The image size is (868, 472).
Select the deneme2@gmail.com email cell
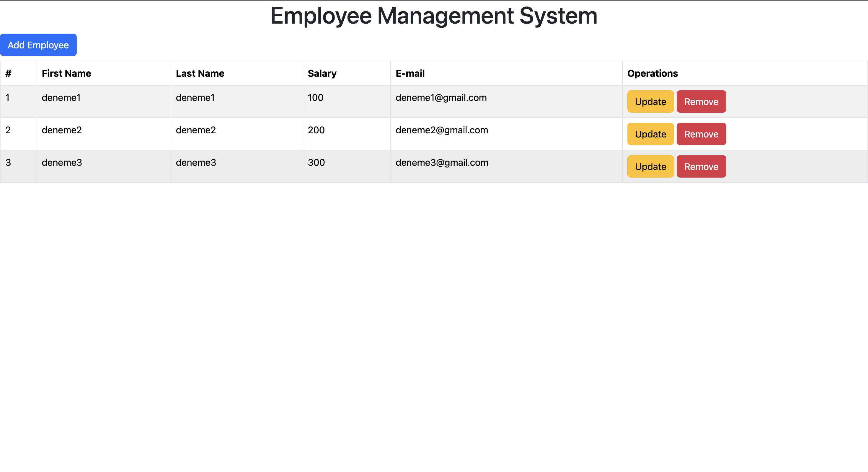click(441, 130)
